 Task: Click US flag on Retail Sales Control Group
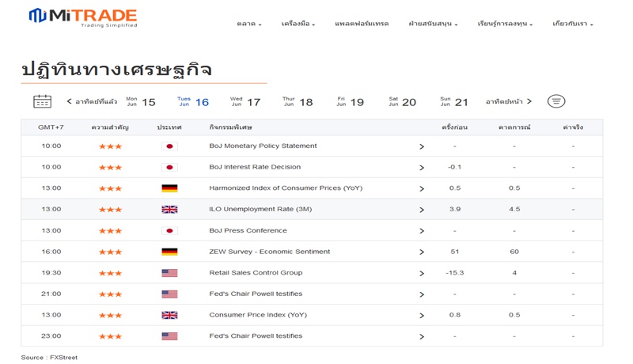(169, 273)
